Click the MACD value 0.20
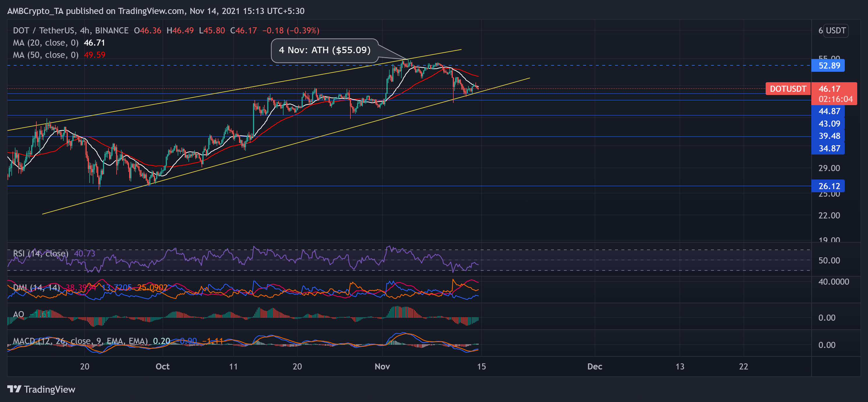868x402 pixels. point(161,341)
